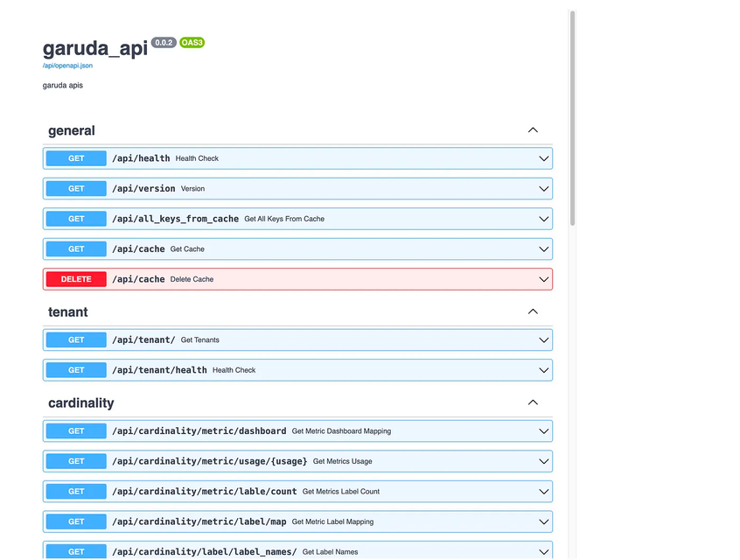Expand the /api/health row arrow
Screen dimensions: 740x560
coord(544,158)
